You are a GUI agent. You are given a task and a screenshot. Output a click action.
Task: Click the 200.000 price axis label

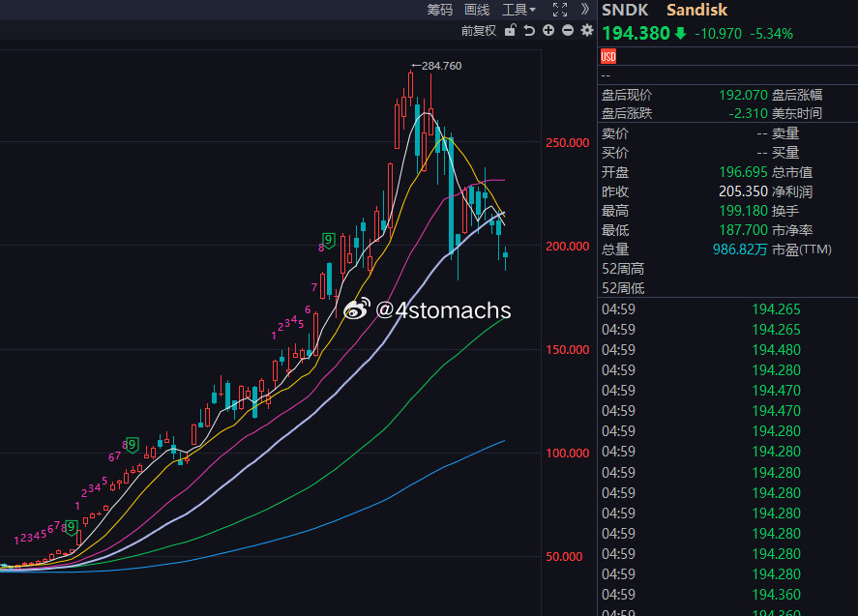[x=568, y=246]
